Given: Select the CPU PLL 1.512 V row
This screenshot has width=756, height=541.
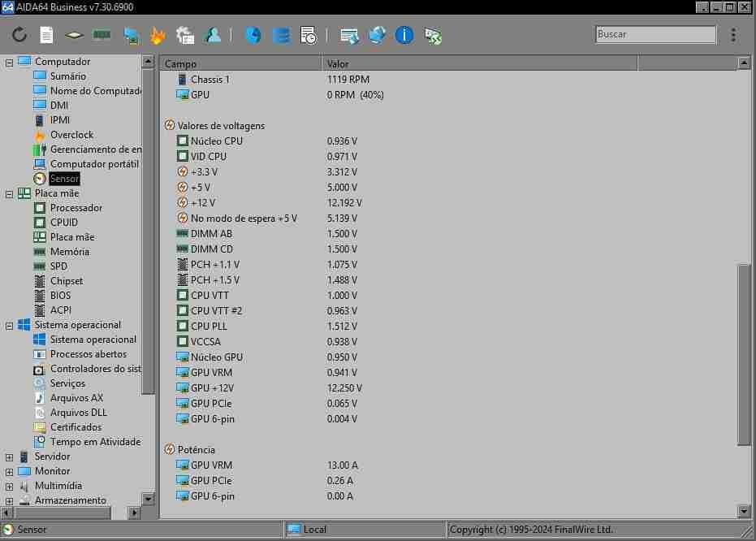Looking at the screenshot, I should tap(268, 326).
